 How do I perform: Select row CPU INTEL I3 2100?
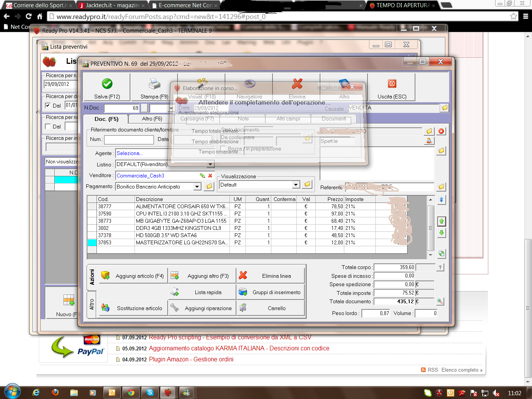coord(247,214)
